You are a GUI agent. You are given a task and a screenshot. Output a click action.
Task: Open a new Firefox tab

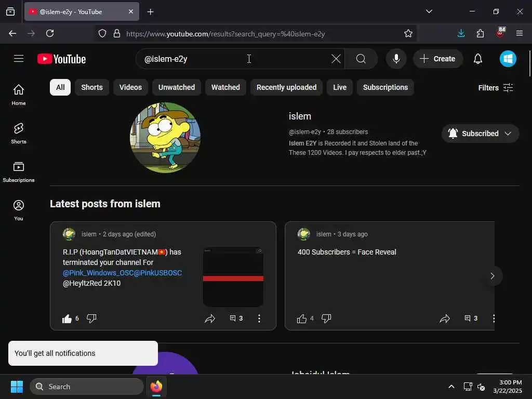(150, 12)
